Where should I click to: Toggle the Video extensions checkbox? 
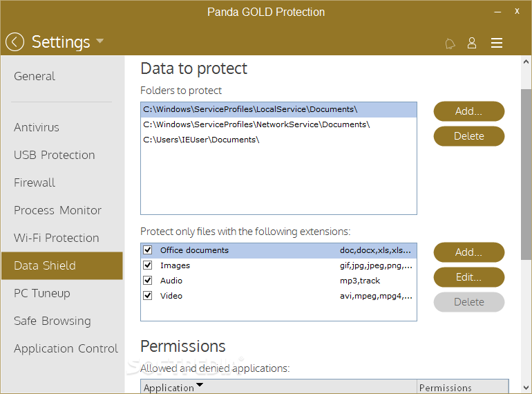tap(148, 296)
